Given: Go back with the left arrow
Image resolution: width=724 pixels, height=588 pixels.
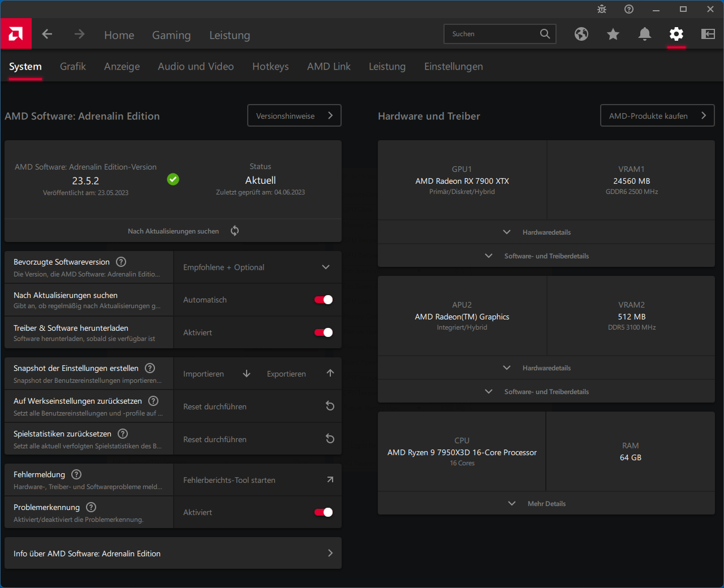Looking at the screenshot, I should [x=47, y=34].
